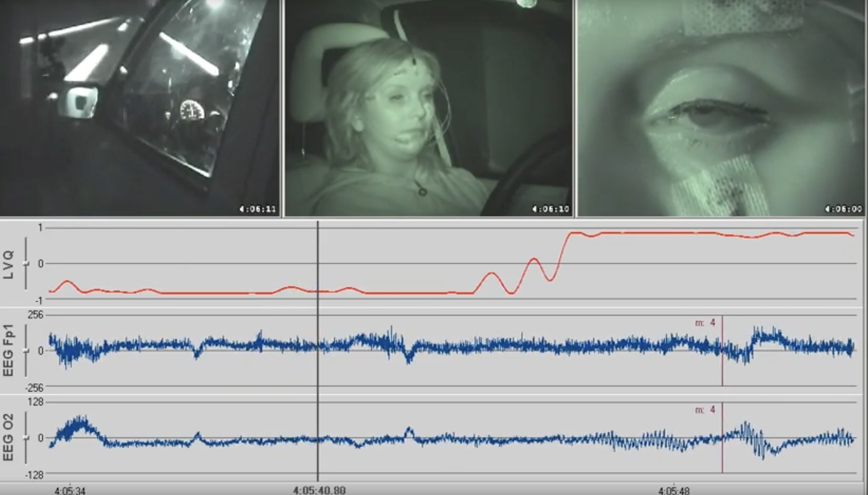Click the 256 upper scale label of Fp1
Screen dimensions: 868x495
[x=36, y=315]
